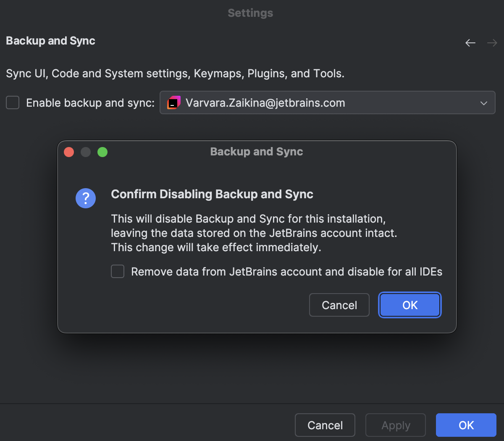Cancel the Backup and Sync confirmation dialog
504x441 pixels.
[x=339, y=305]
